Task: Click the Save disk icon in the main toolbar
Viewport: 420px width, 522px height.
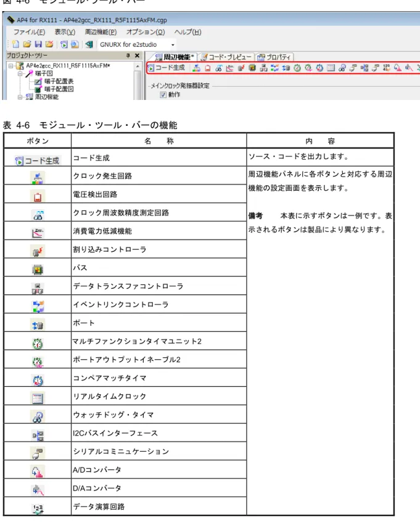Action: pos(38,44)
